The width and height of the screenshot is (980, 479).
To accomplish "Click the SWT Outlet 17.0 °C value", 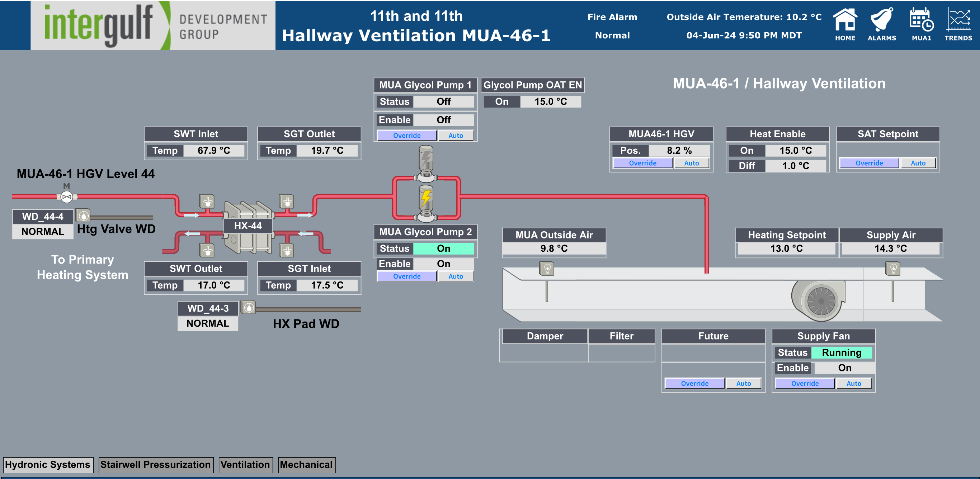I will (214, 285).
